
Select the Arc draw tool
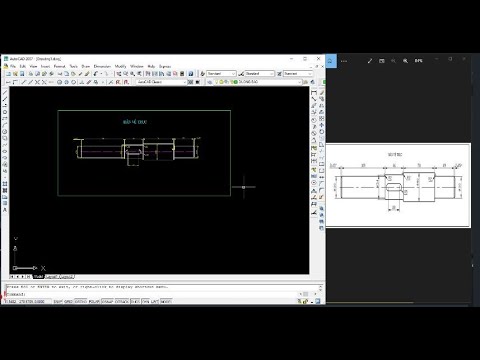(5, 125)
